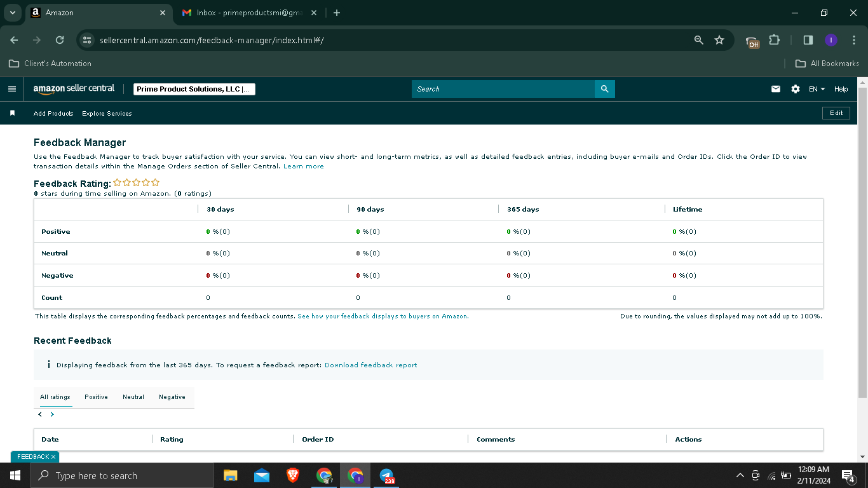Screen dimensions: 868x488
Task: Click the Help link in header
Action: 841,89
